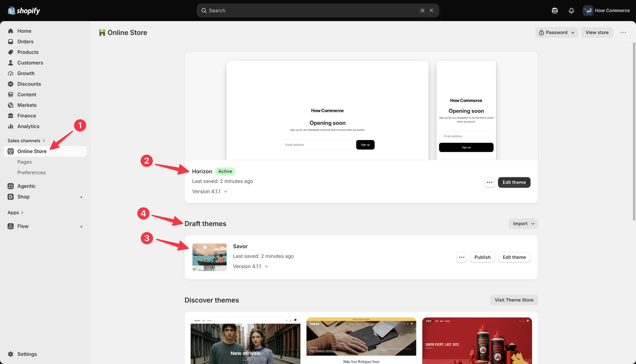Click the Draft themes heading
This screenshot has height=364, width=636.
click(x=205, y=224)
